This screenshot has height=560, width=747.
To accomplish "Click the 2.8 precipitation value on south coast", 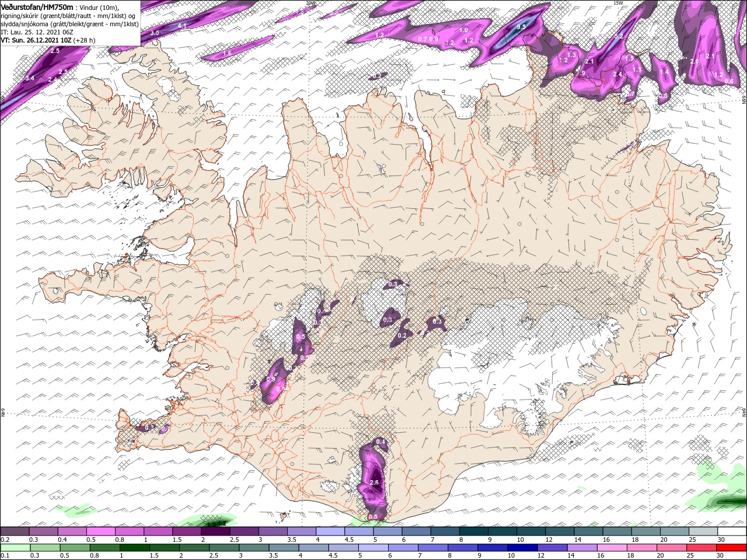I will (375, 482).
